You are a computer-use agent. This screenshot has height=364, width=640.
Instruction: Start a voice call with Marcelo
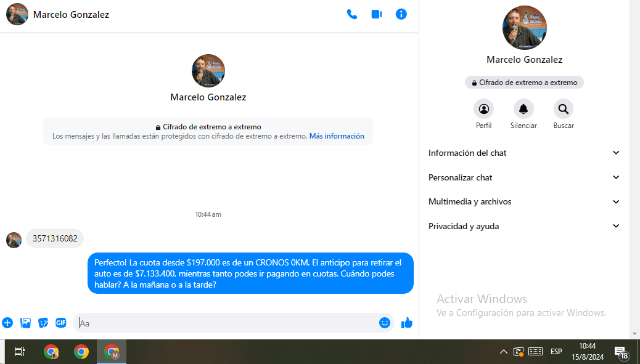352,14
